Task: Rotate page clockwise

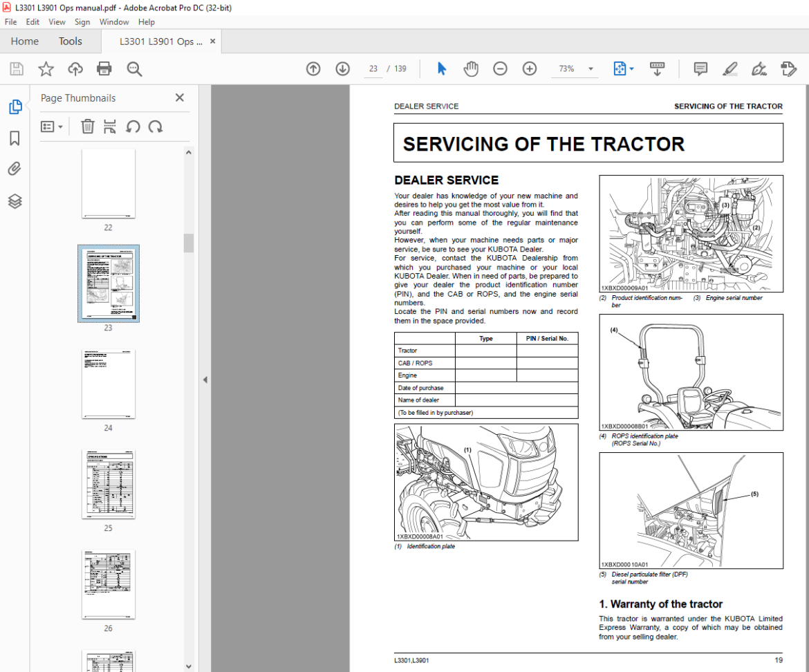Action: (156, 127)
